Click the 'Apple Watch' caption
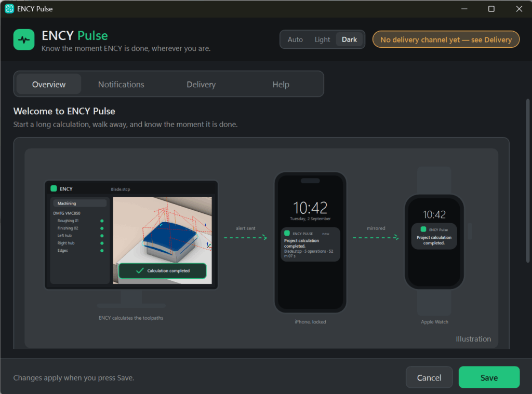The image size is (532, 394). point(434,322)
